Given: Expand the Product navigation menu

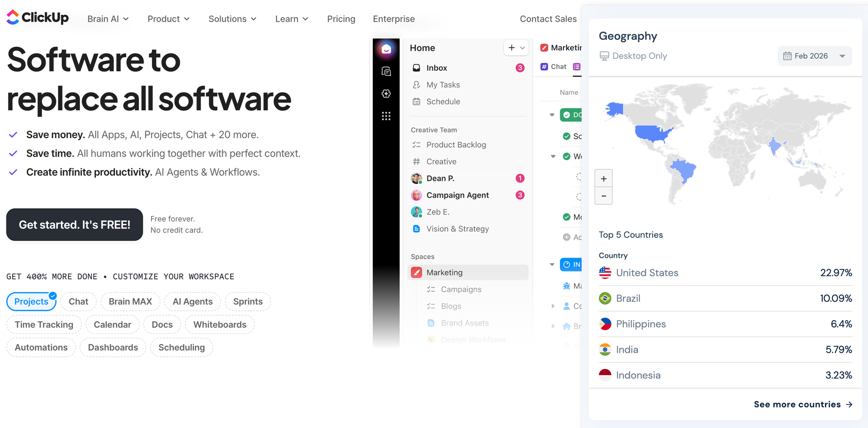Looking at the screenshot, I should coord(168,19).
